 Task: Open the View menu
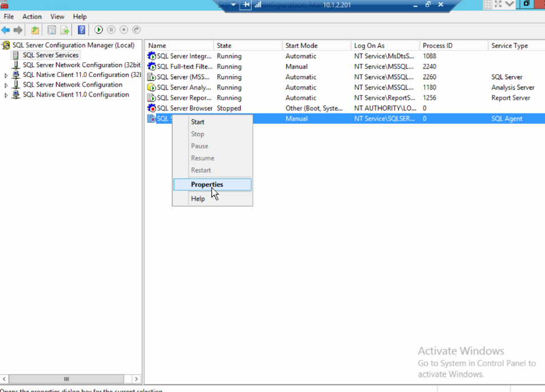click(57, 17)
